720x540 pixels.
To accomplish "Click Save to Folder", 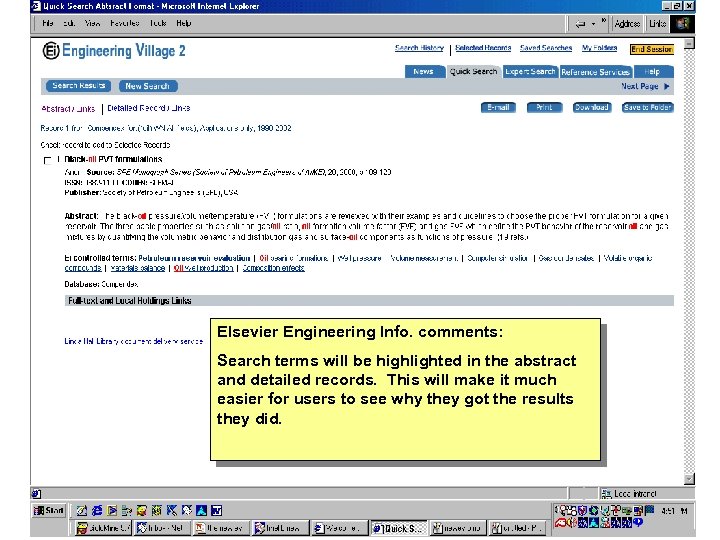I will [x=647, y=107].
